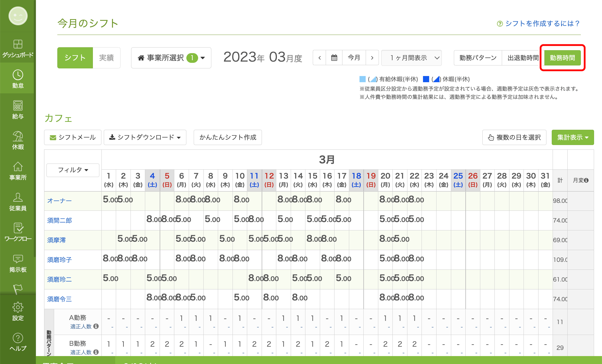This screenshot has width=602, height=364.
Task: Click 須摩澪's 69.00 monthly total
Action: point(560,240)
